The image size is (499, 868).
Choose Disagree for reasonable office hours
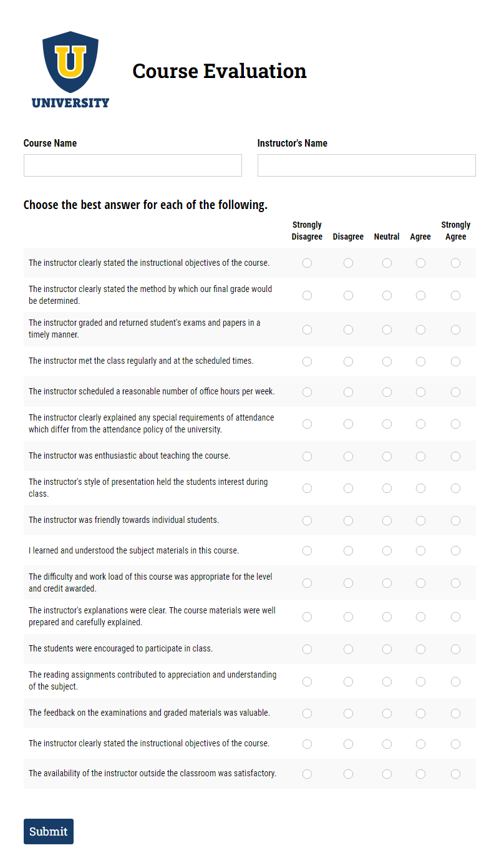pyautogui.click(x=348, y=392)
